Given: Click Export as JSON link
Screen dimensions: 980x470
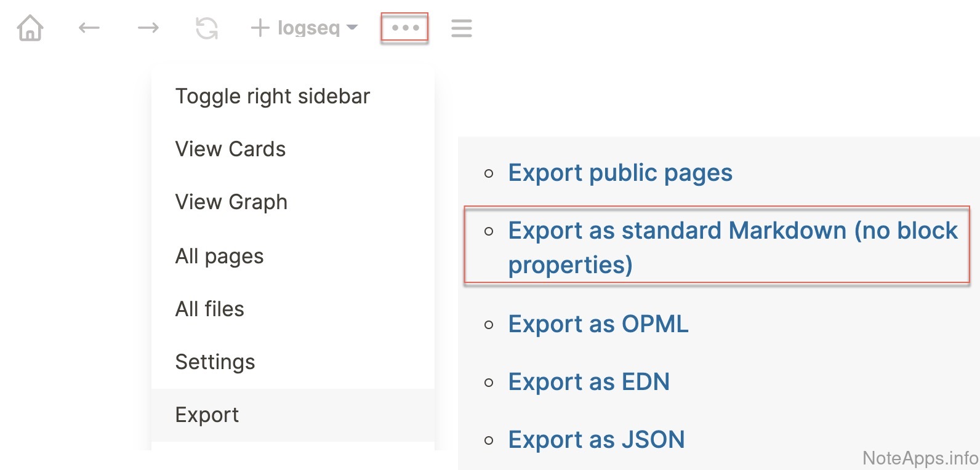Looking at the screenshot, I should [596, 440].
